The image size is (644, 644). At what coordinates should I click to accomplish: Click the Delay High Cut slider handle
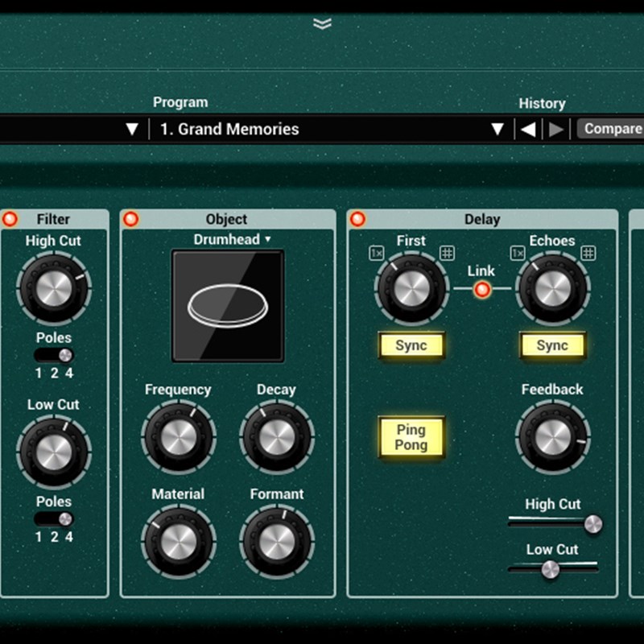(x=593, y=524)
